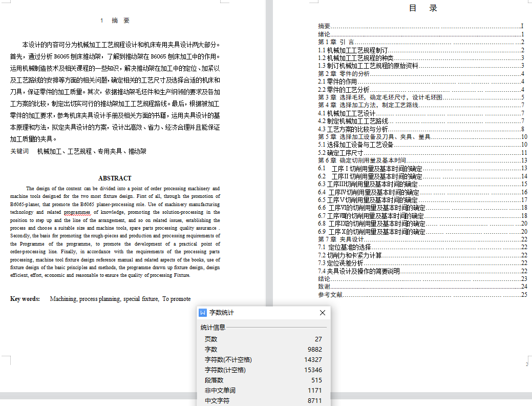The height and width of the screenshot is (406, 532).
Task: Open 6.7 工序Ⅷ contents entry
Action: 422,216
